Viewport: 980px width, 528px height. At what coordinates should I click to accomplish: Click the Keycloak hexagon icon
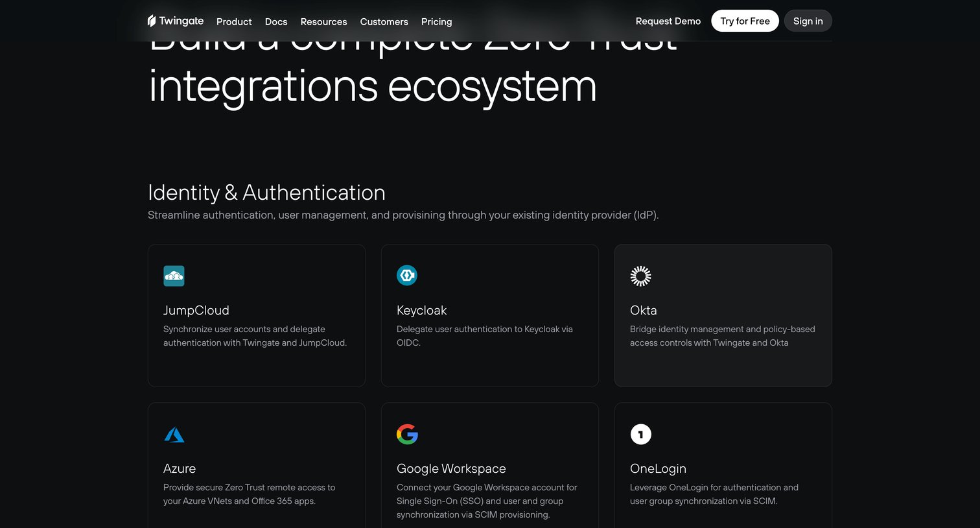(x=407, y=276)
